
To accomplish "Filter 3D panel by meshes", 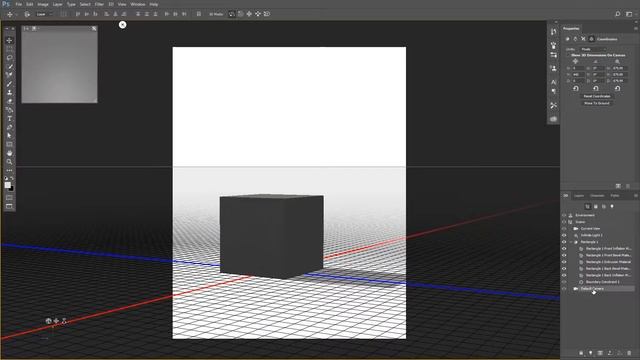I will point(596,207).
